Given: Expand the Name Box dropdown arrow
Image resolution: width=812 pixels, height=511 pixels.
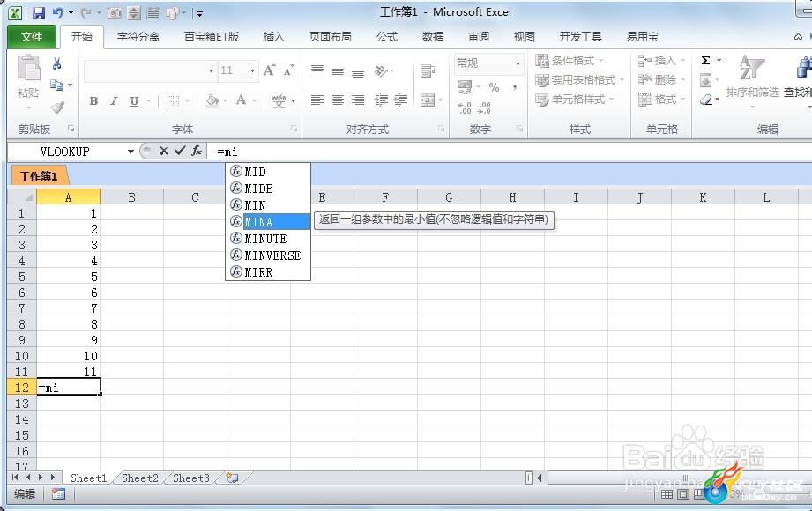Looking at the screenshot, I should point(131,152).
